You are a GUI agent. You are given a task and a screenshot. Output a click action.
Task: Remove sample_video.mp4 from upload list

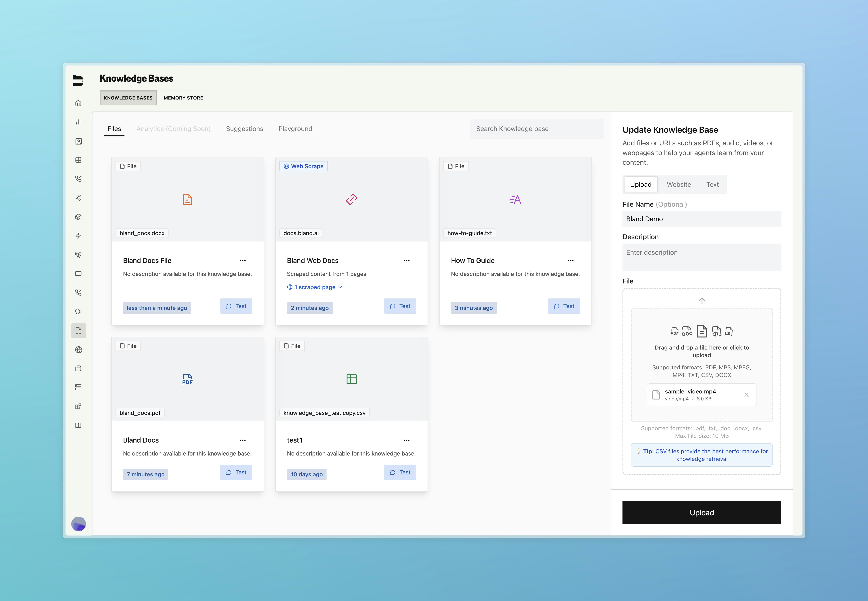point(746,395)
